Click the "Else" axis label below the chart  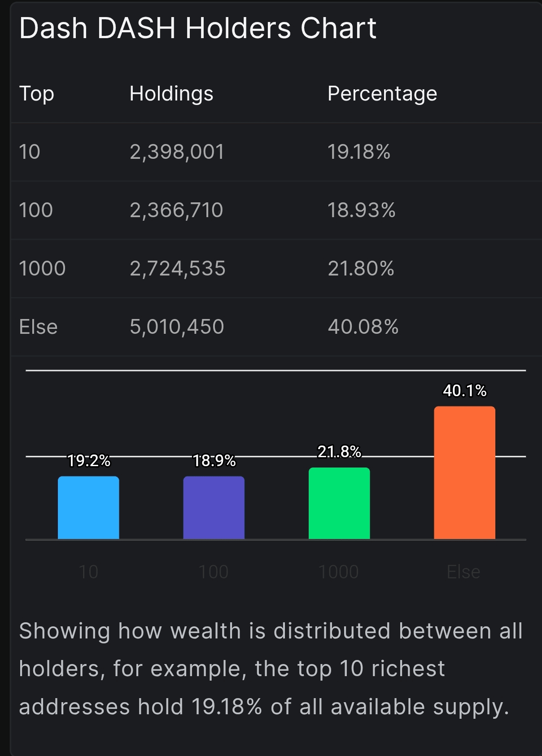point(463,572)
